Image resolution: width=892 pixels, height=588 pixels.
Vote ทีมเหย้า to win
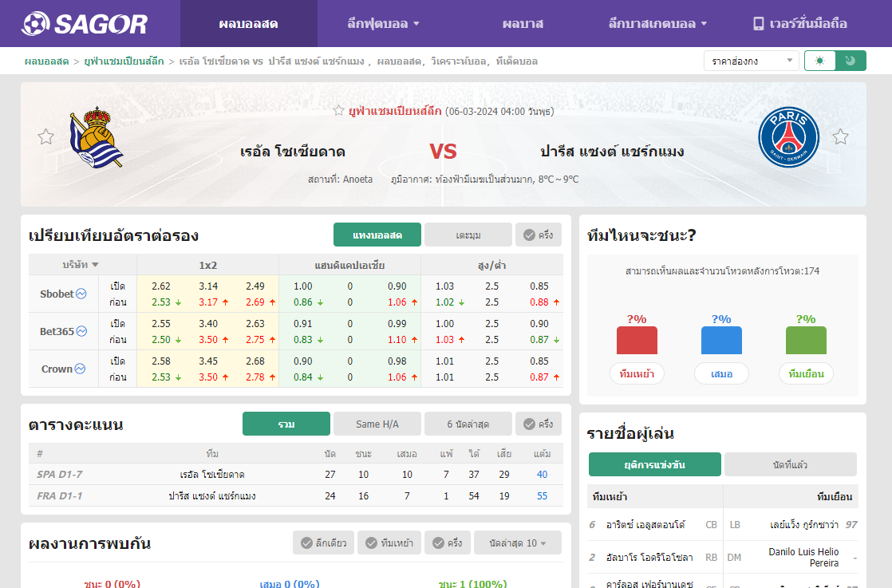637,373
